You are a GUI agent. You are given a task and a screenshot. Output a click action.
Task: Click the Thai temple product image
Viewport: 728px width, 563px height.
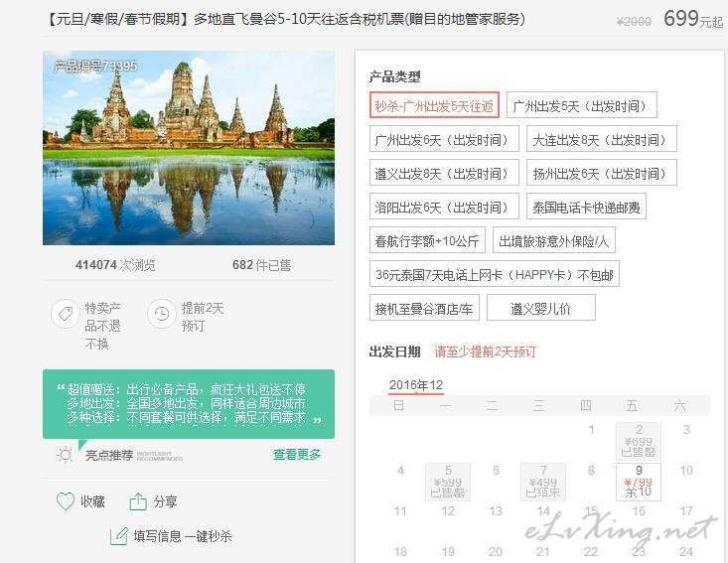click(x=189, y=148)
